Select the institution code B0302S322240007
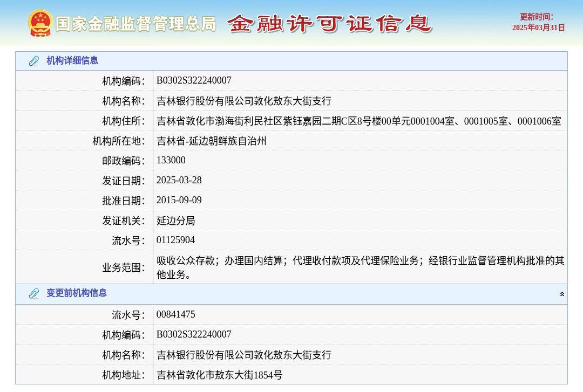Viewport: 583px width, 392px height. click(x=194, y=80)
